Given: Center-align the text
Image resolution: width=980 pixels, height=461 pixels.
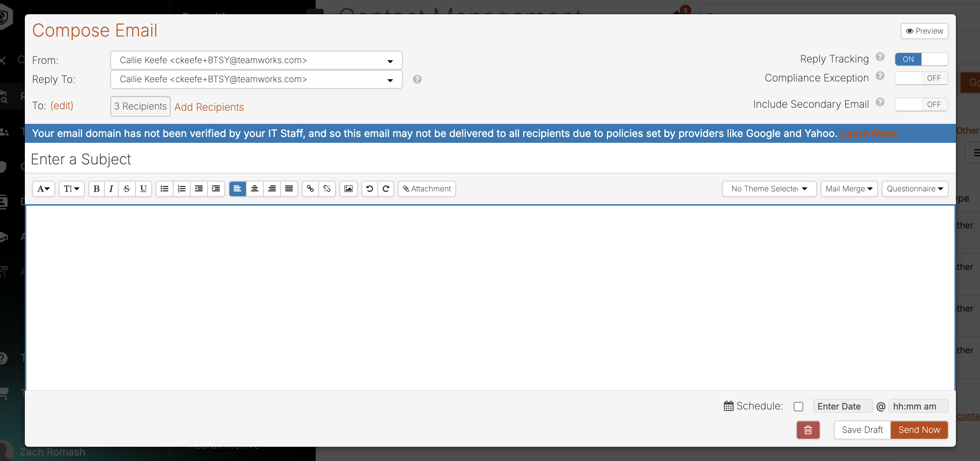Looking at the screenshot, I should coord(255,188).
